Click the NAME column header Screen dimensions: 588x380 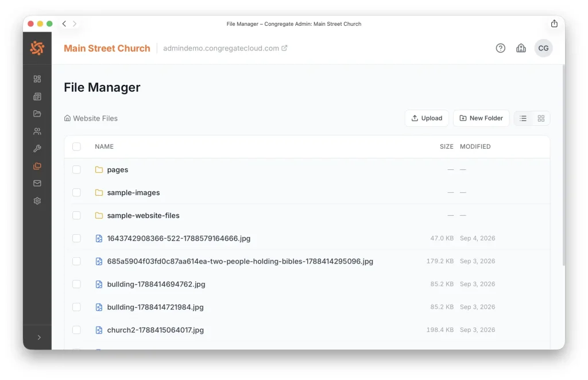coord(105,146)
